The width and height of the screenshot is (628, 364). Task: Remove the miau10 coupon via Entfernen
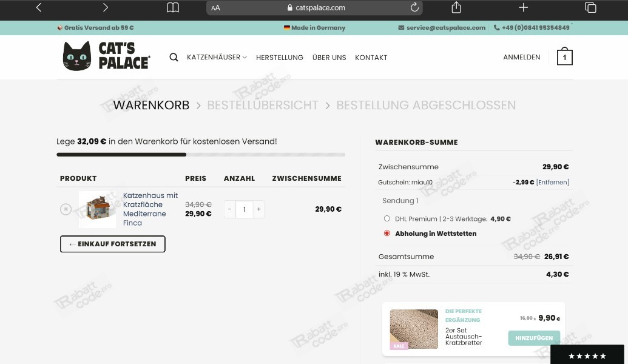553,182
